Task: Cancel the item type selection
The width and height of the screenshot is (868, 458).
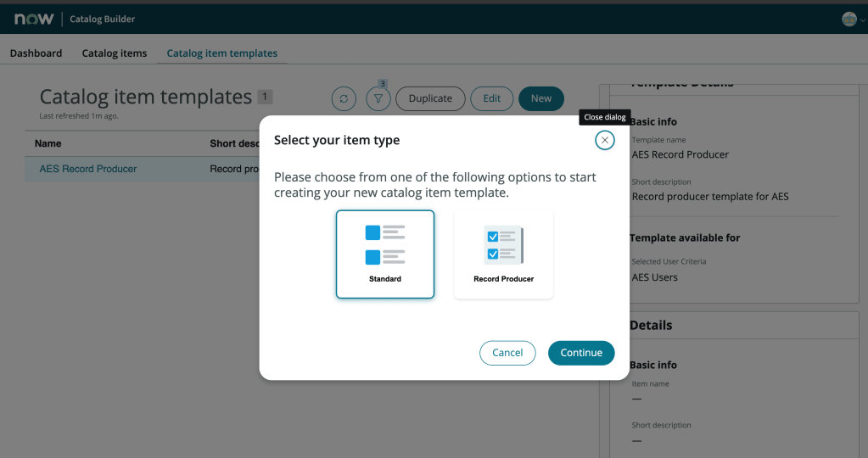Action: [507, 353]
